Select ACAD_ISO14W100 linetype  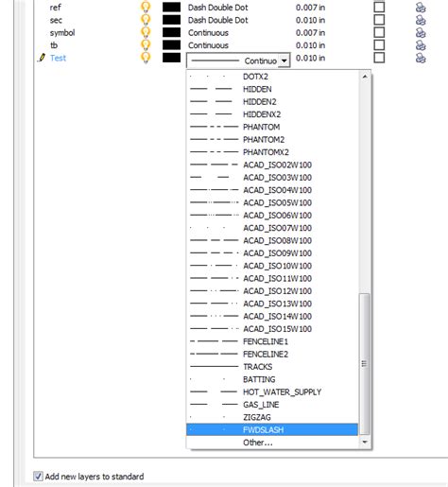[x=272, y=316]
